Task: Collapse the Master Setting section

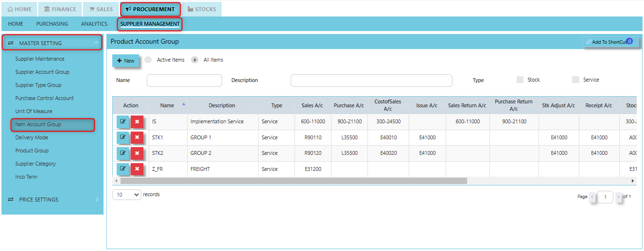Action: tap(52, 43)
